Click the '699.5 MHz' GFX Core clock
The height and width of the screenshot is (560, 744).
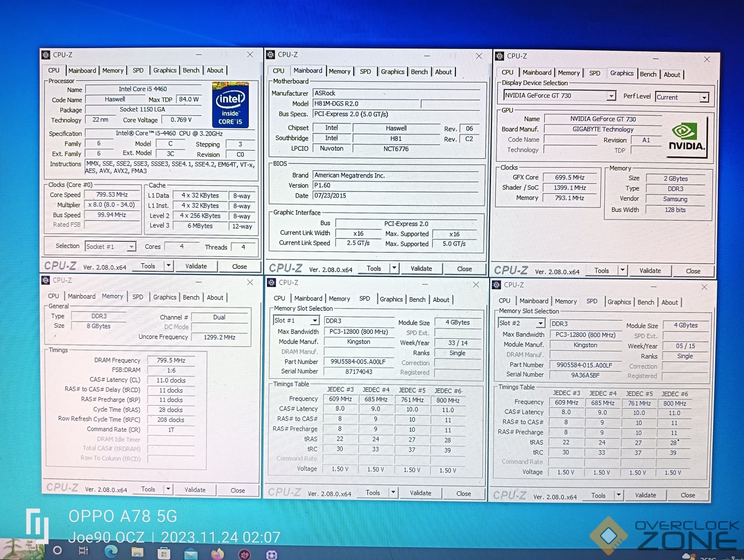coord(570,177)
